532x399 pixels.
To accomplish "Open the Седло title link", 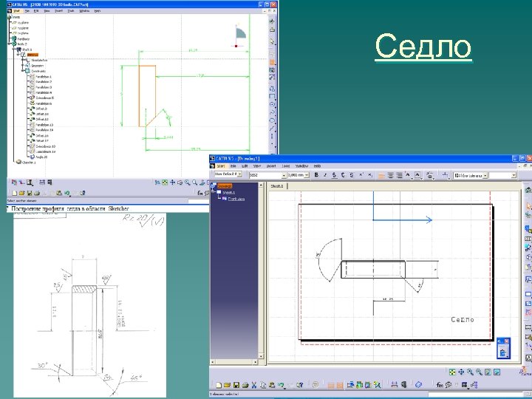I will (423, 47).
